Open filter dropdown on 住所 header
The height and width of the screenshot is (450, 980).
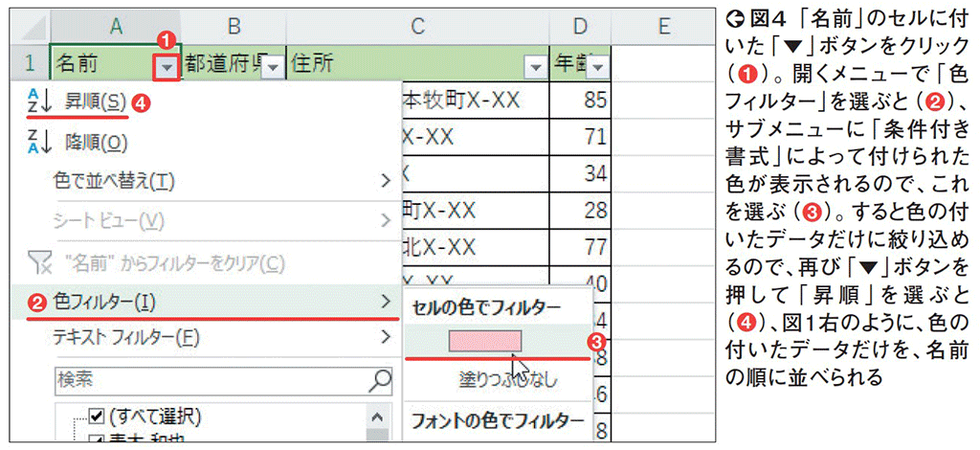[533, 66]
